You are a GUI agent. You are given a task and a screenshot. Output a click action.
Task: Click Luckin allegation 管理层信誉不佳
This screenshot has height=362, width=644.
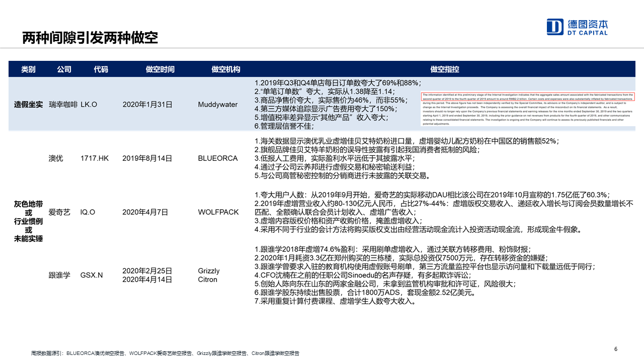click(x=284, y=126)
